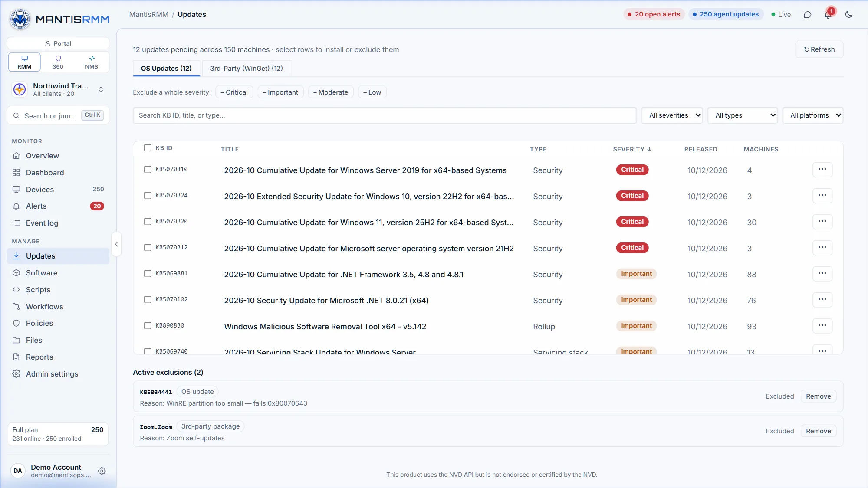Image resolution: width=868 pixels, height=488 pixels.
Task: Exclude all Moderate severity updates
Action: (x=331, y=92)
